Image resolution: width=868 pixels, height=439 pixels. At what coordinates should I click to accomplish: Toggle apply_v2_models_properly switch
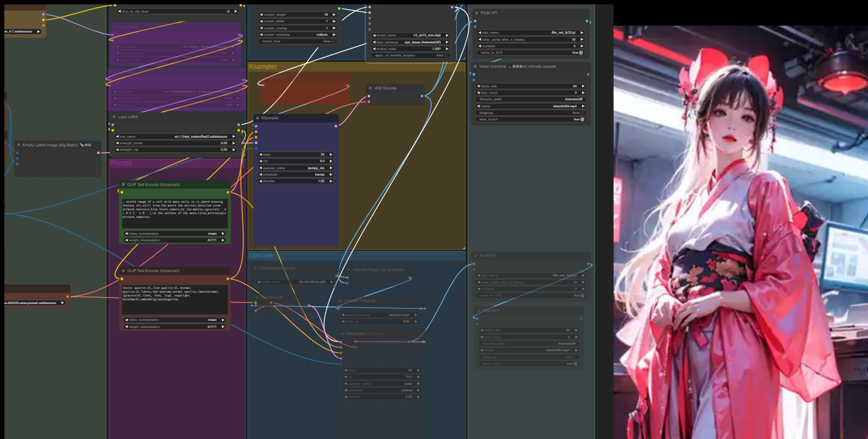click(446, 55)
